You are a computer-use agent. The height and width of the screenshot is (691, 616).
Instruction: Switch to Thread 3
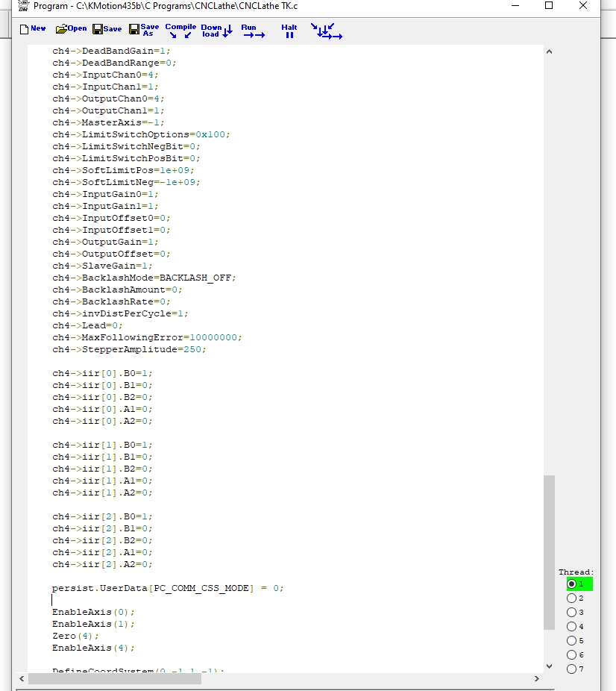(x=572, y=612)
